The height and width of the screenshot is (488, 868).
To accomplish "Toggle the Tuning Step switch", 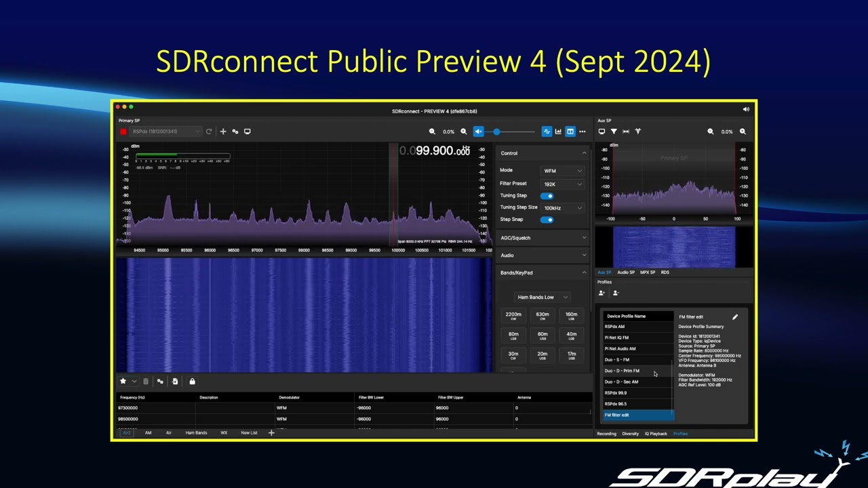I will pos(547,196).
